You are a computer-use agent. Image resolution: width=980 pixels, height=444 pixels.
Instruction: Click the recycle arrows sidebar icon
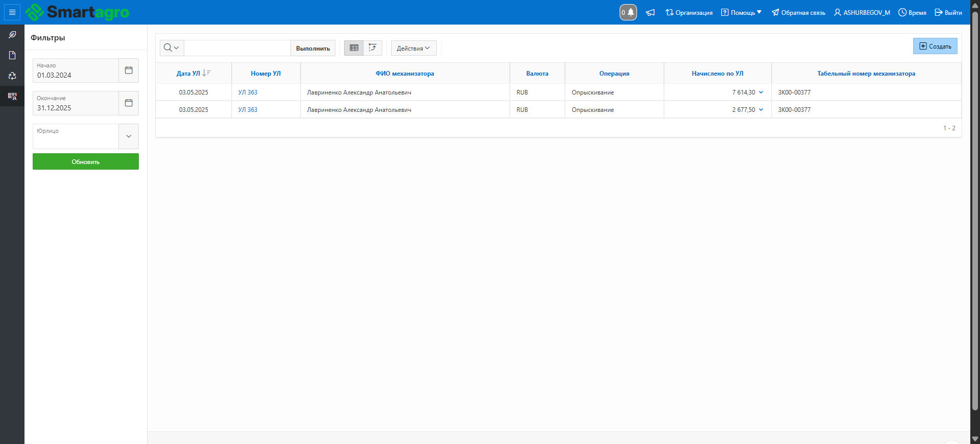(x=12, y=76)
